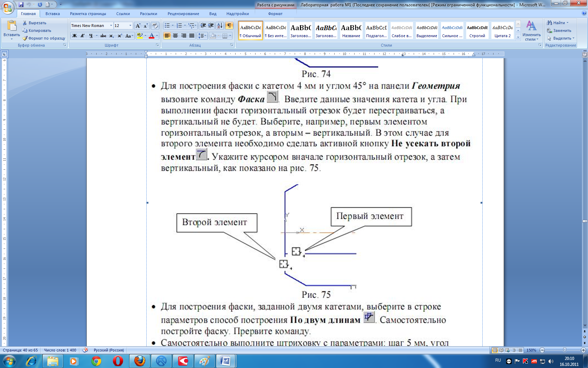Image resolution: width=588 pixels, height=368 pixels.
Task: Open the Разметка страницы tab
Action: tap(88, 14)
